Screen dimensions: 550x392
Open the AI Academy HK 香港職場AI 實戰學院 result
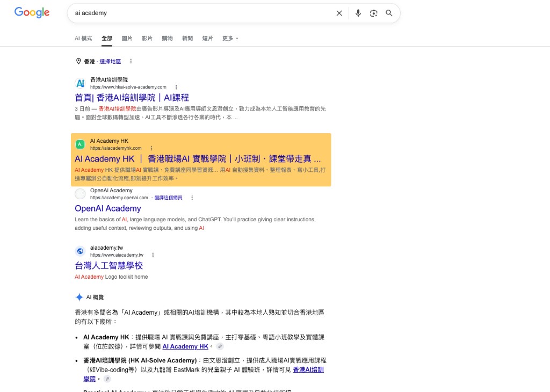tap(198, 159)
